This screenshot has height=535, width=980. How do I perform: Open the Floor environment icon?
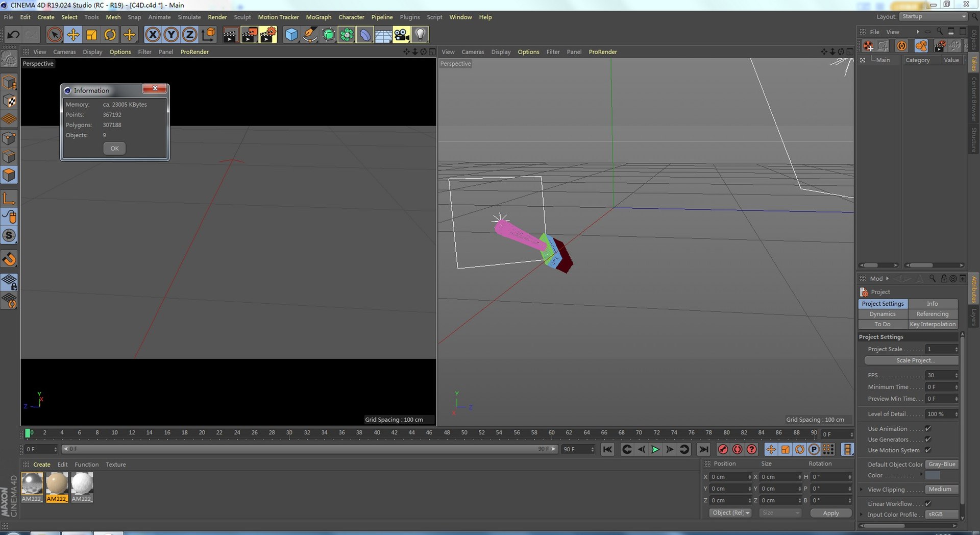[x=383, y=35]
